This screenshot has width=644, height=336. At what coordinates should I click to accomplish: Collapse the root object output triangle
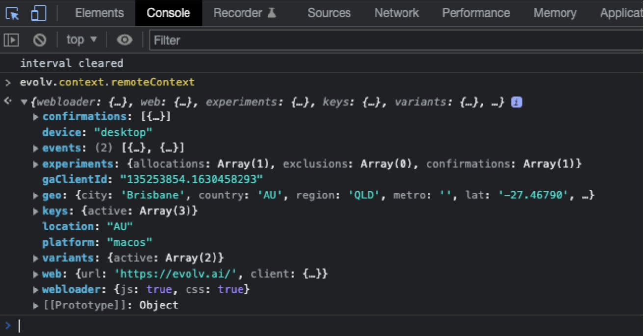(x=24, y=102)
